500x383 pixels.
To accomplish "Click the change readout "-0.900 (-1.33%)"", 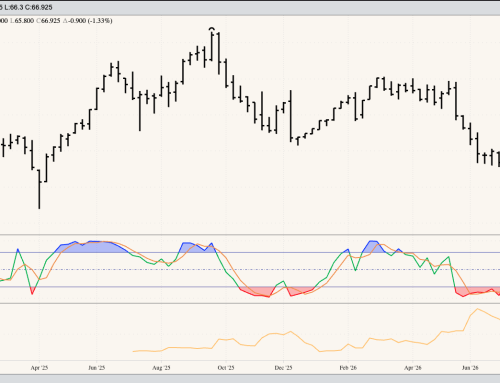I will point(90,21).
